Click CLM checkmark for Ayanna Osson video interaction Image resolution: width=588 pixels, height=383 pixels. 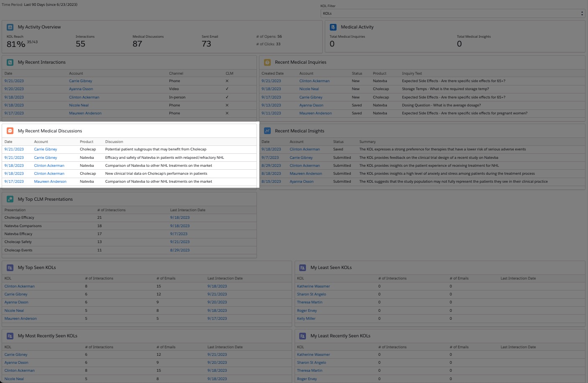227,89
